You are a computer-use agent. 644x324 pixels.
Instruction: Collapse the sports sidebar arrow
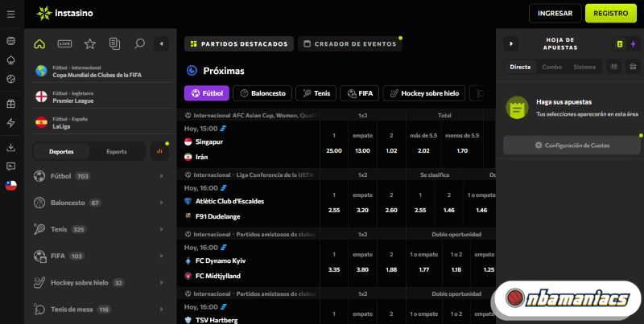click(x=162, y=44)
